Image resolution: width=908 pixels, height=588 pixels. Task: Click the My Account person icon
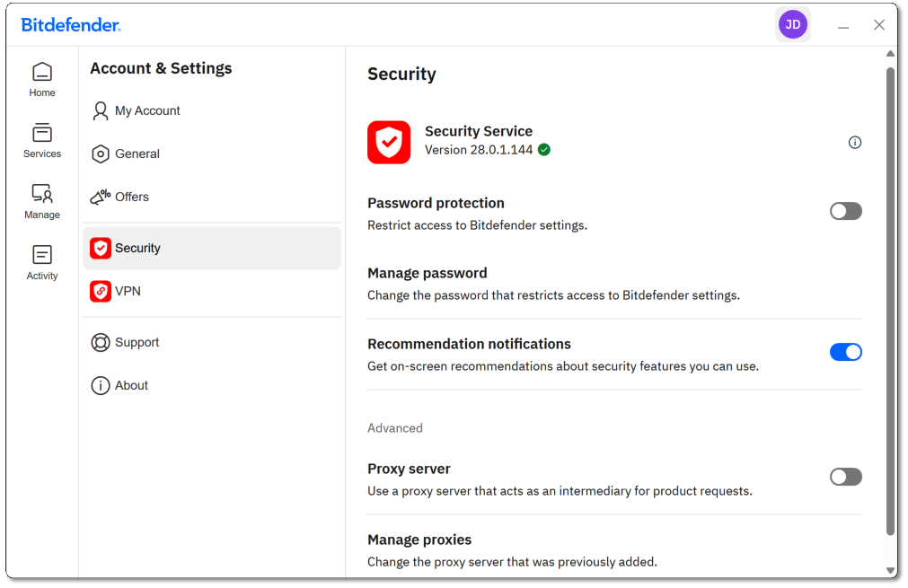100,110
